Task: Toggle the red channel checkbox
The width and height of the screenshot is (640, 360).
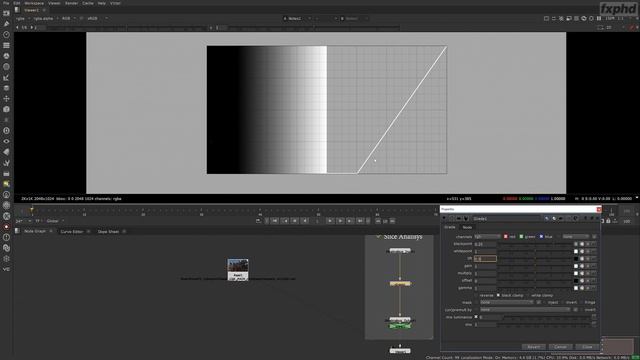Action: coord(506,237)
